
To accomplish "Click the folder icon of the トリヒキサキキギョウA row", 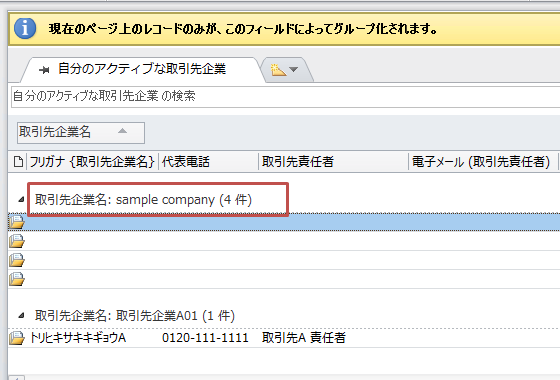I will click(16, 338).
